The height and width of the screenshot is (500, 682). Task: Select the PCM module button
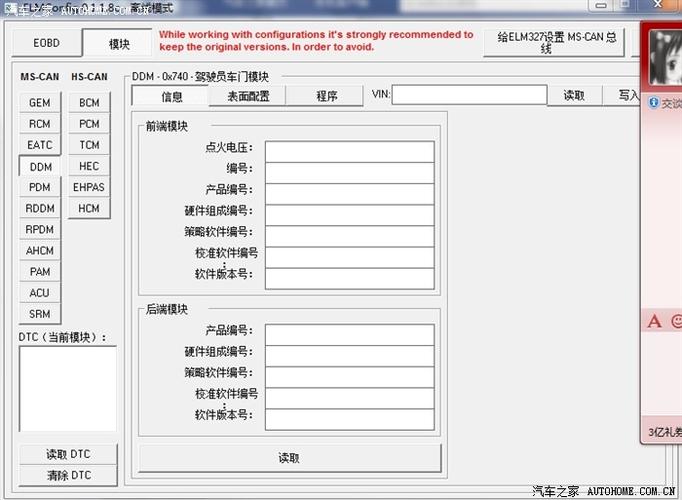pyautogui.click(x=89, y=124)
